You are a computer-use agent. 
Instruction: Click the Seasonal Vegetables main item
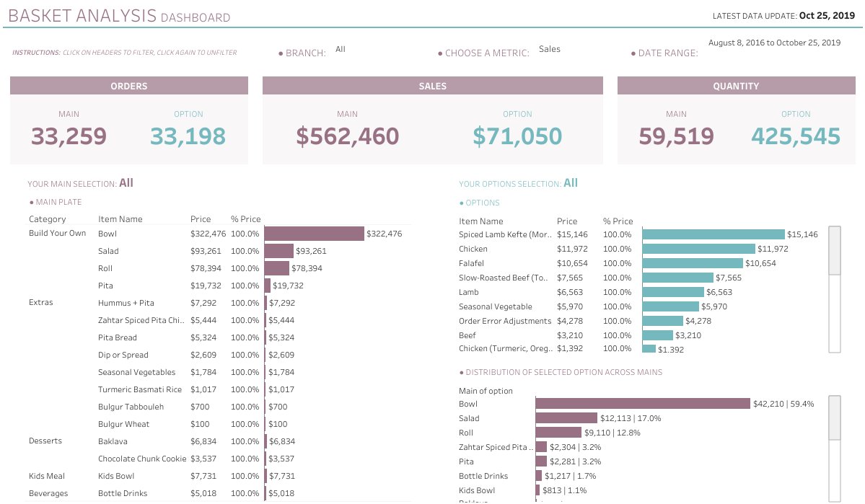coord(136,372)
